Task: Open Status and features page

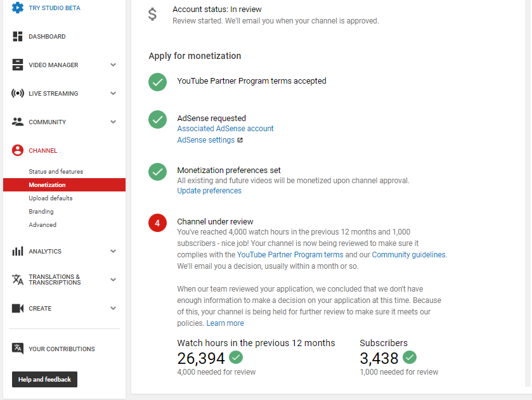Action: [x=56, y=172]
